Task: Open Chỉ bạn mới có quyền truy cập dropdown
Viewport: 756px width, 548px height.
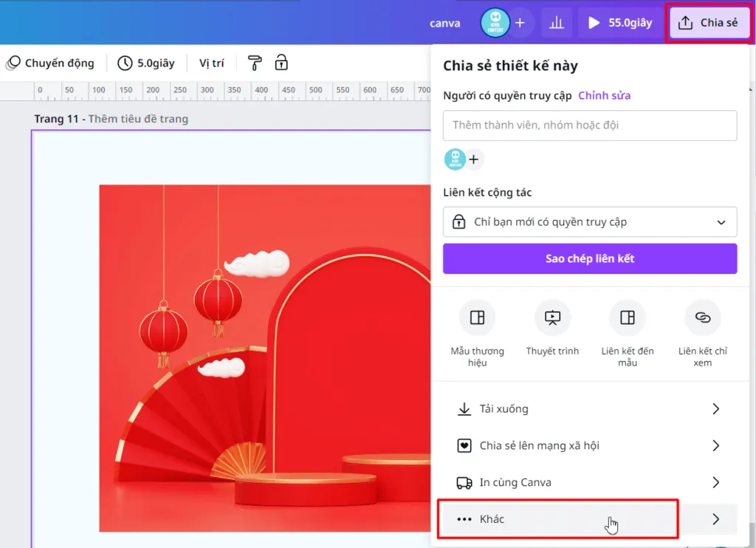Action: click(590, 222)
